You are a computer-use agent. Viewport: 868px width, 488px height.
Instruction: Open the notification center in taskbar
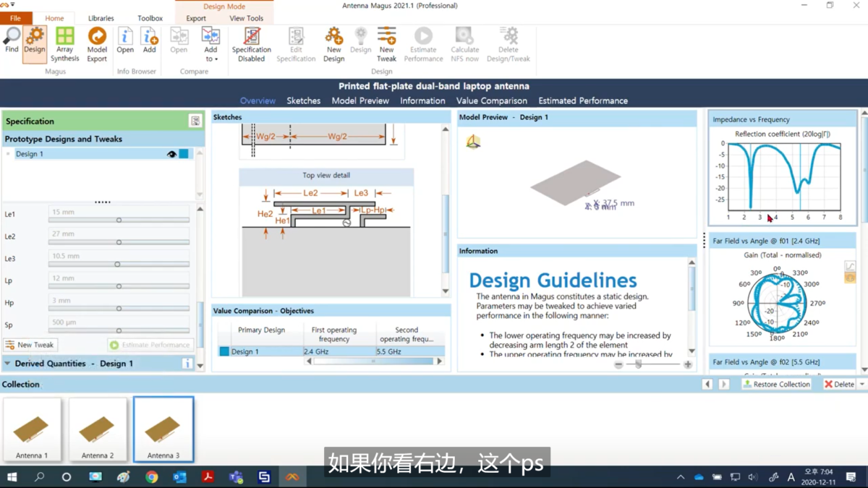(851, 477)
